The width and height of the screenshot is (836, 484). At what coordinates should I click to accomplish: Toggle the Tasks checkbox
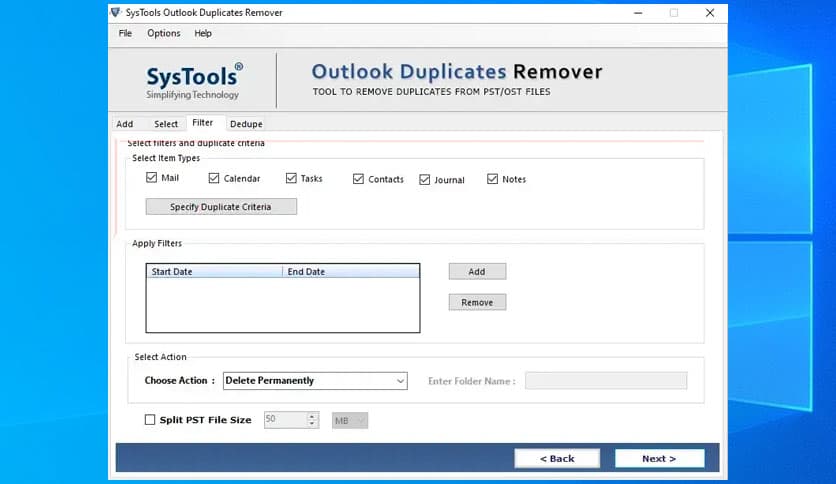291,178
